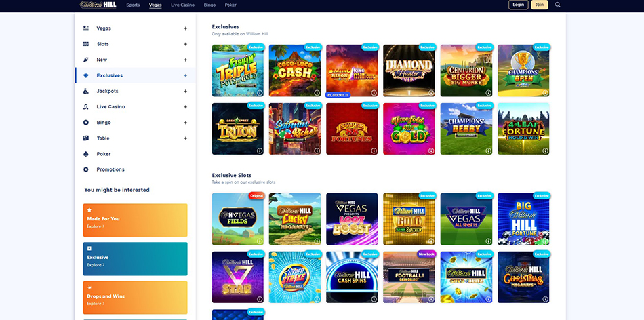This screenshot has height=320, width=644.
Task: Open info icon on William Hill Cash Spins
Action: coord(374,299)
